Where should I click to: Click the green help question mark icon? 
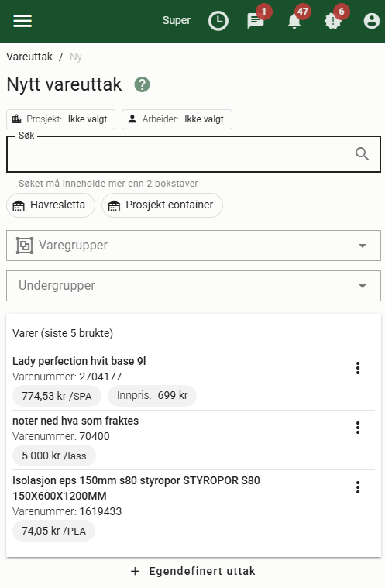[x=142, y=84]
